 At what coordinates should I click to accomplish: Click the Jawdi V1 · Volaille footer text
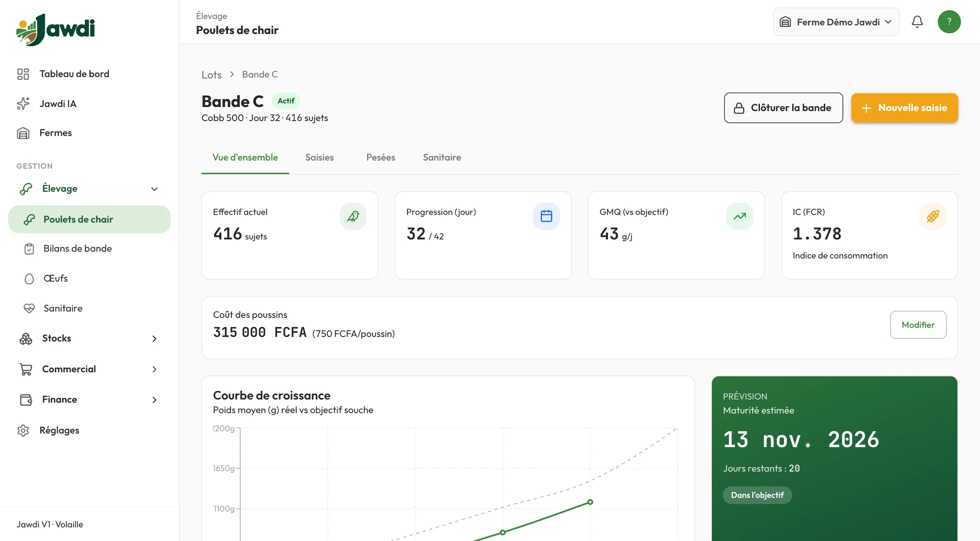[50, 525]
